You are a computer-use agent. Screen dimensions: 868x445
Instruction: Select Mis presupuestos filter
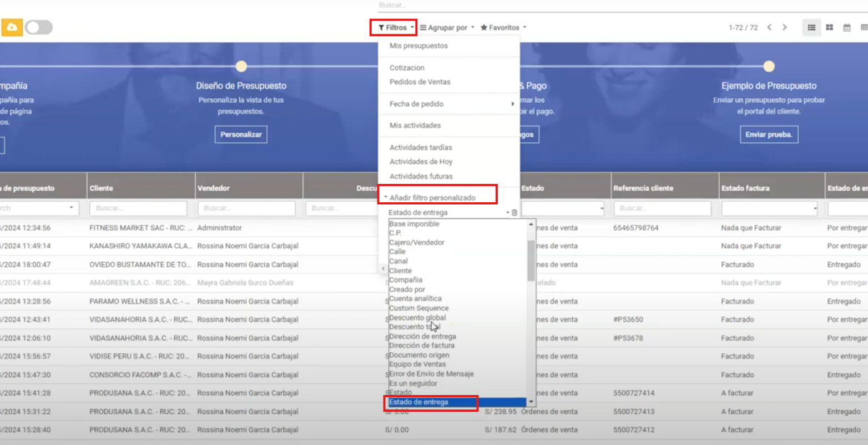[418, 46]
